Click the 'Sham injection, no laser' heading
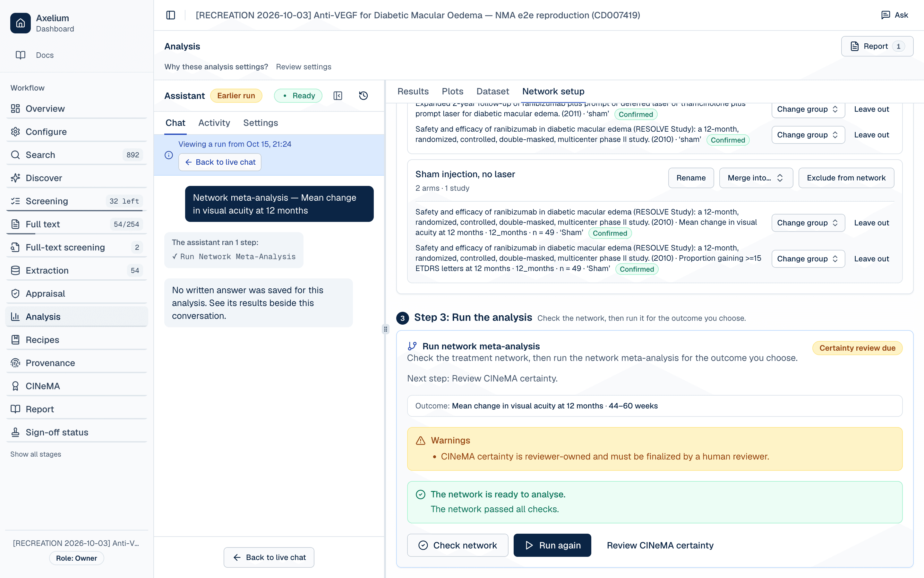This screenshot has width=924, height=578. click(x=465, y=174)
